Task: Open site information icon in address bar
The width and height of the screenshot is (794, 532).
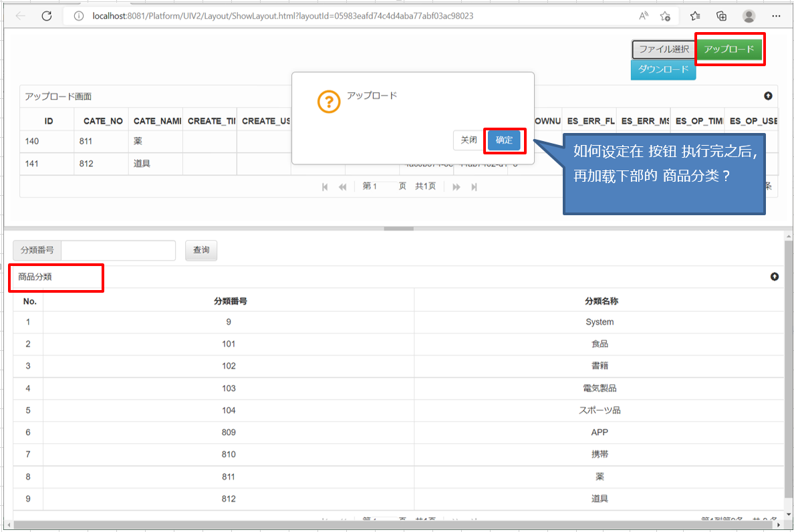Action: pos(78,16)
